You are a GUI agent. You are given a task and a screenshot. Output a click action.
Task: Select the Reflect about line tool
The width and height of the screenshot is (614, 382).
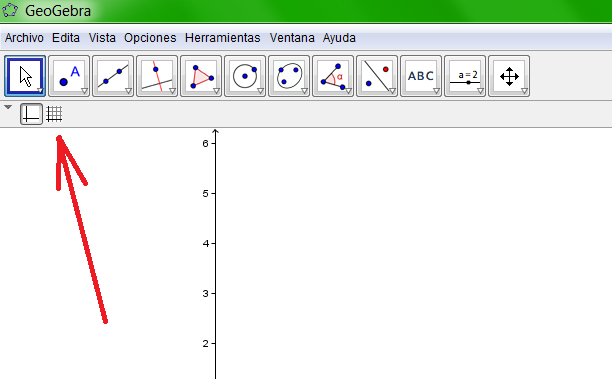[x=377, y=76]
